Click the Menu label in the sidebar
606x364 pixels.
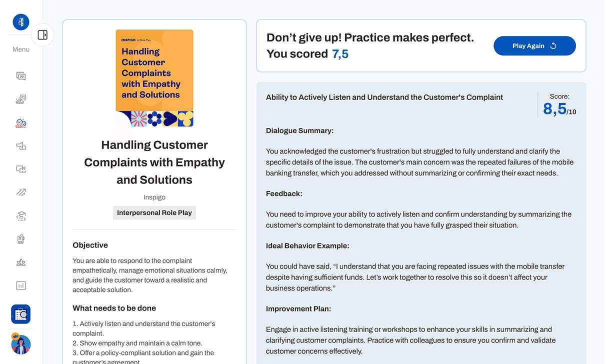(x=21, y=49)
